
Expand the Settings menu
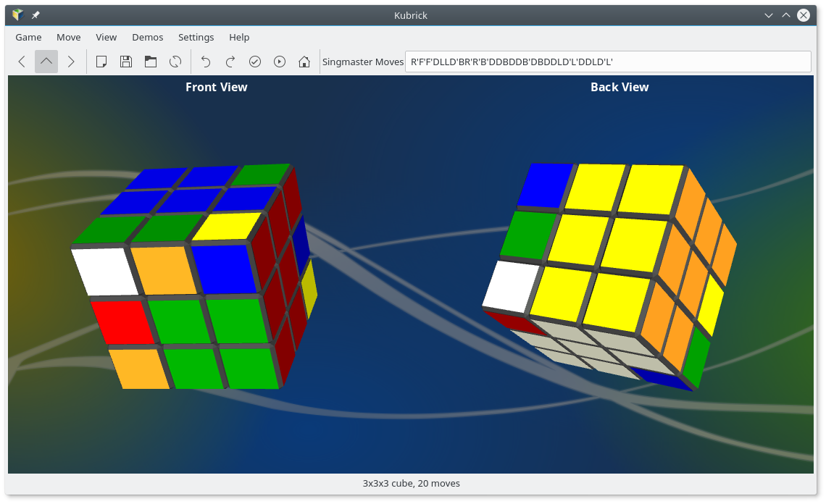point(196,37)
